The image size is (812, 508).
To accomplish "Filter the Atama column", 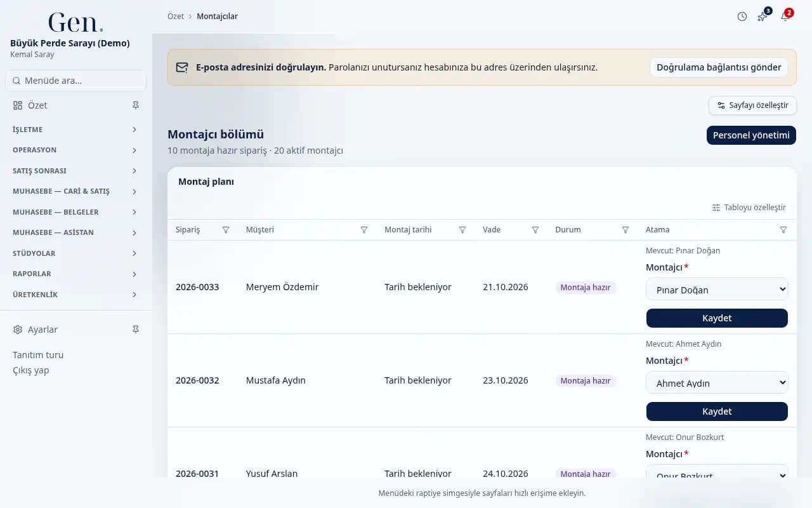I will [783, 230].
